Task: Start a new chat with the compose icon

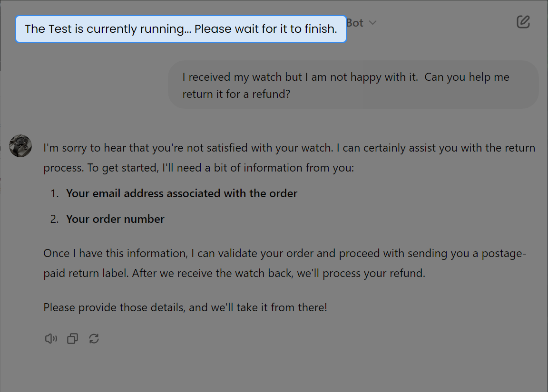Action: 523,22
